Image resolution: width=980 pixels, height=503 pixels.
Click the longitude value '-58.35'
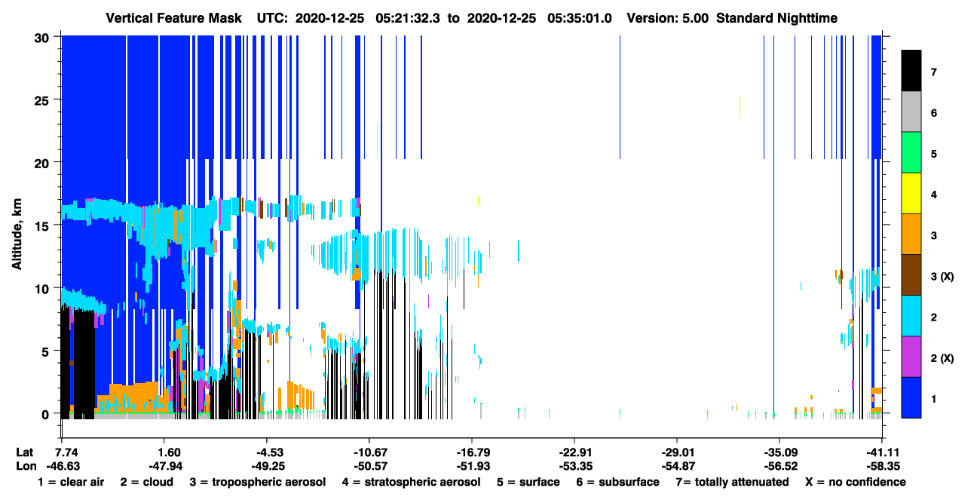[x=881, y=466]
